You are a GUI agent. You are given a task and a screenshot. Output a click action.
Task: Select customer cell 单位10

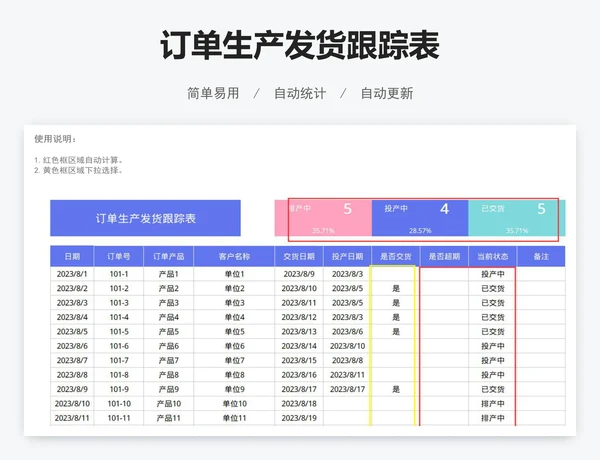(x=234, y=404)
